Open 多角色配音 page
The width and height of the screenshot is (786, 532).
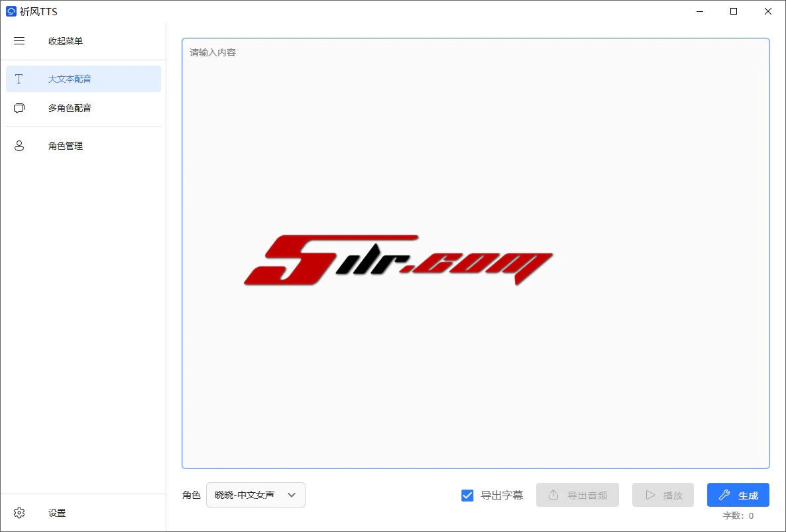[84, 108]
